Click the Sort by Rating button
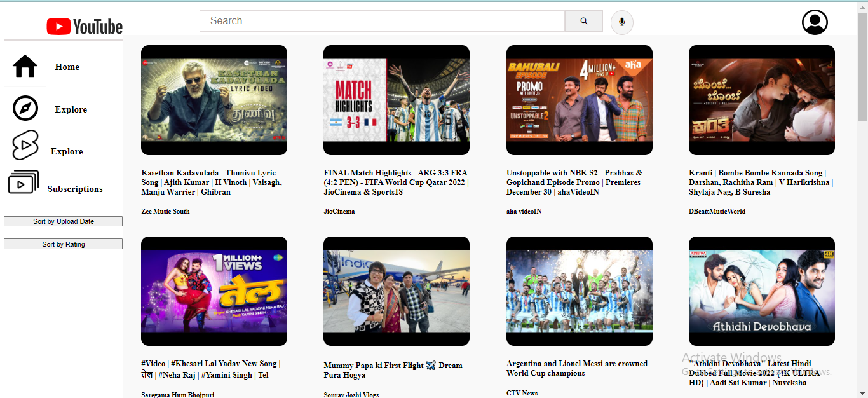 [x=63, y=244]
